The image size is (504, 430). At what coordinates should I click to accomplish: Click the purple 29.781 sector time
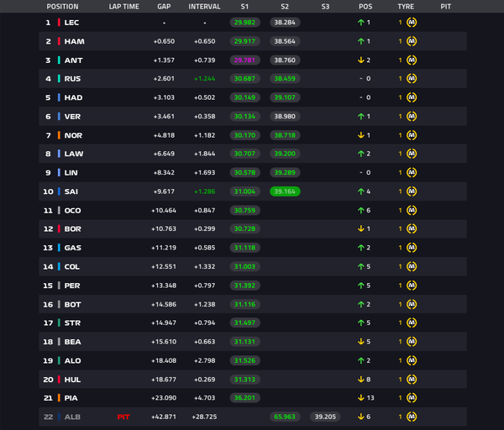click(244, 60)
